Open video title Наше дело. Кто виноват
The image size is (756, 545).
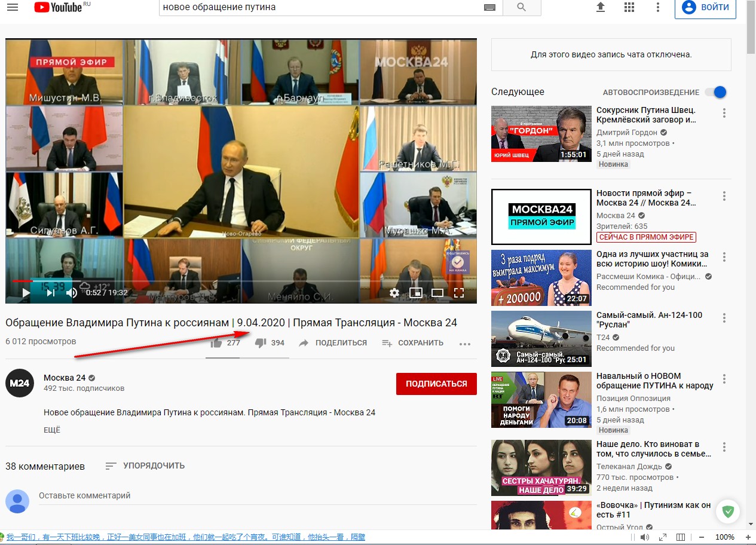pyautogui.click(x=654, y=449)
